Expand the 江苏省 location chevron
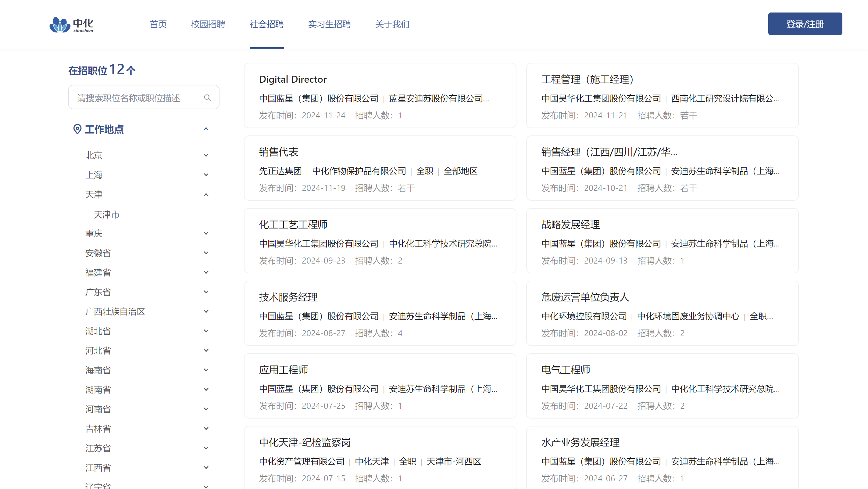This screenshot has width=868, height=489. [x=206, y=448]
